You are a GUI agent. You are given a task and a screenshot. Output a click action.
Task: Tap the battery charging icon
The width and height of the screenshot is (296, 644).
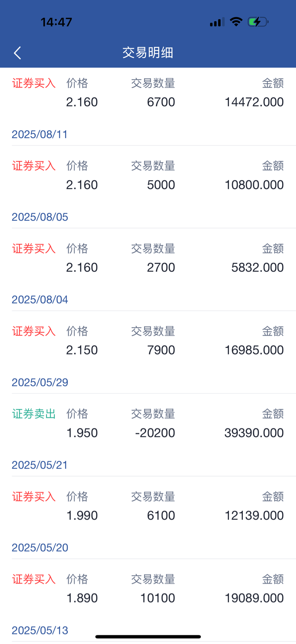coord(258,22)
